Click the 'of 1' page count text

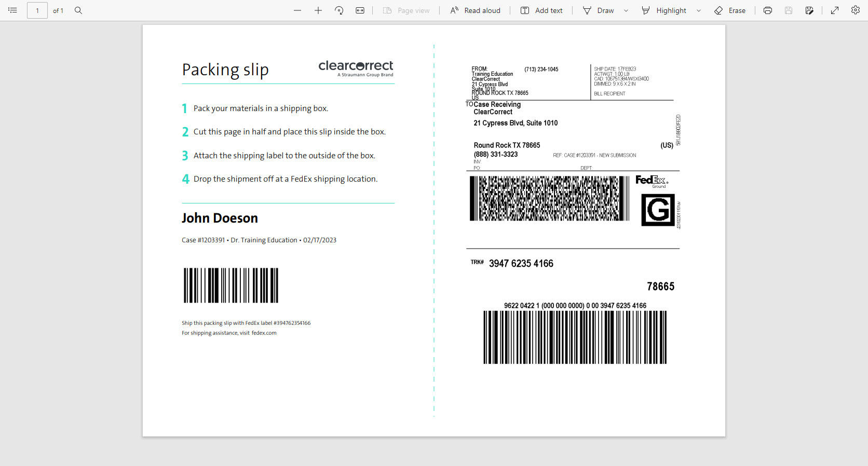pos(58,10)
